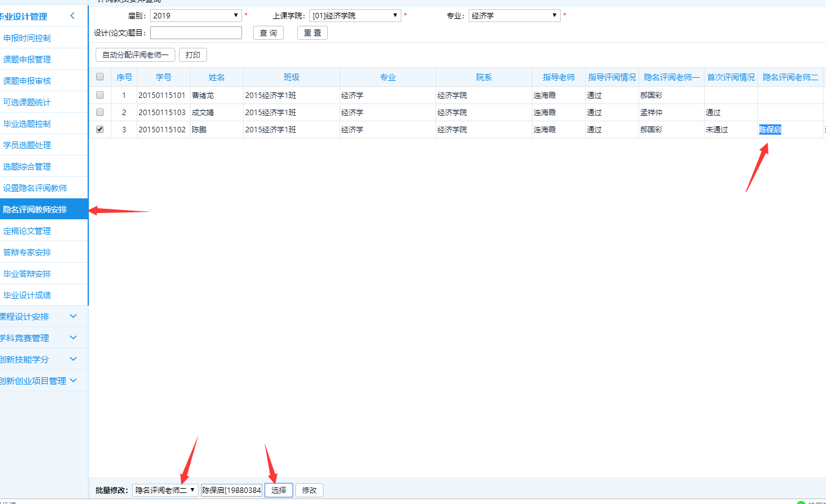The height and width of the screenshot is (504, 826).
Task: Toggle the select-all checkbox in table header
Action: [100, 77]
